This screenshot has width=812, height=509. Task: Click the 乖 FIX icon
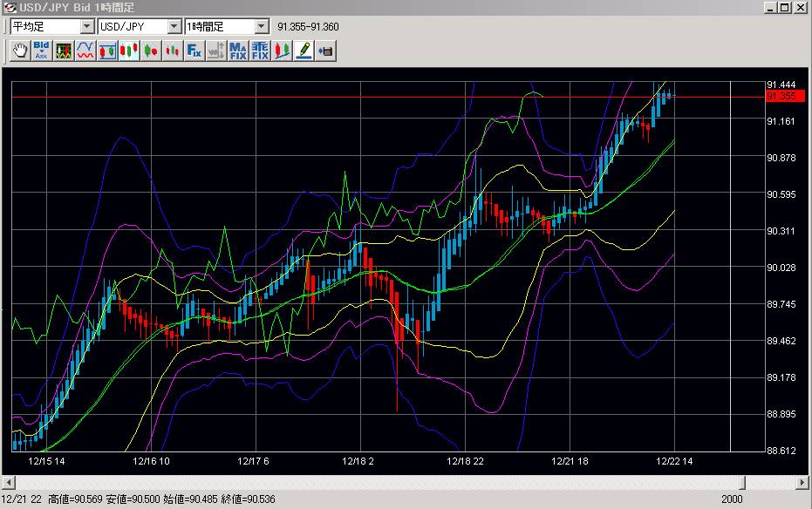(259, 51)
